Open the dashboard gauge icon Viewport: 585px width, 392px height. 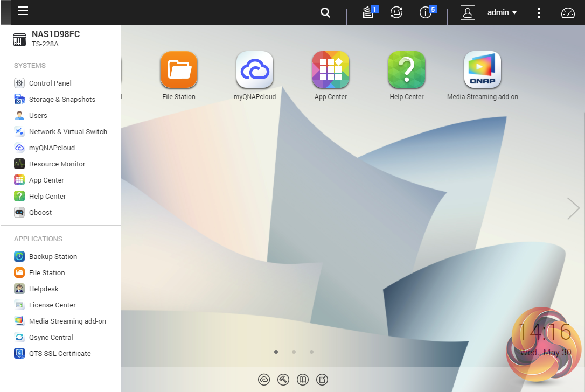click(568, 13)
